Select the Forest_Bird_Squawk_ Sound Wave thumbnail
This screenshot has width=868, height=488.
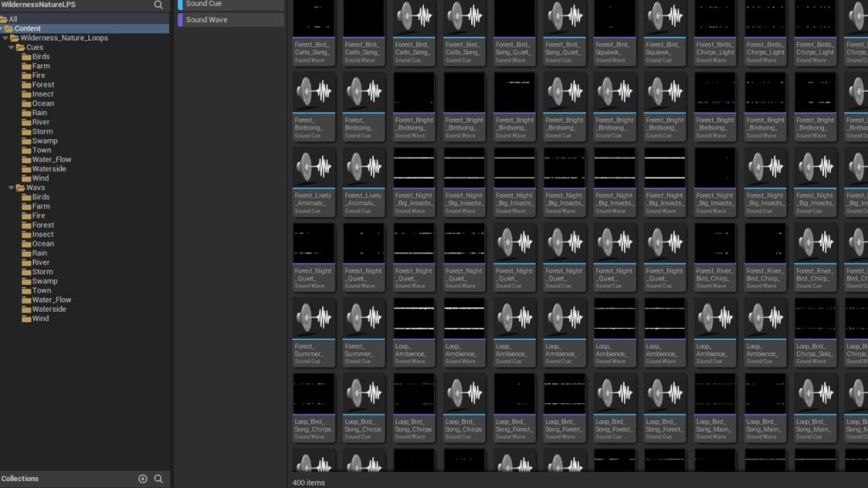coord(615,18)
